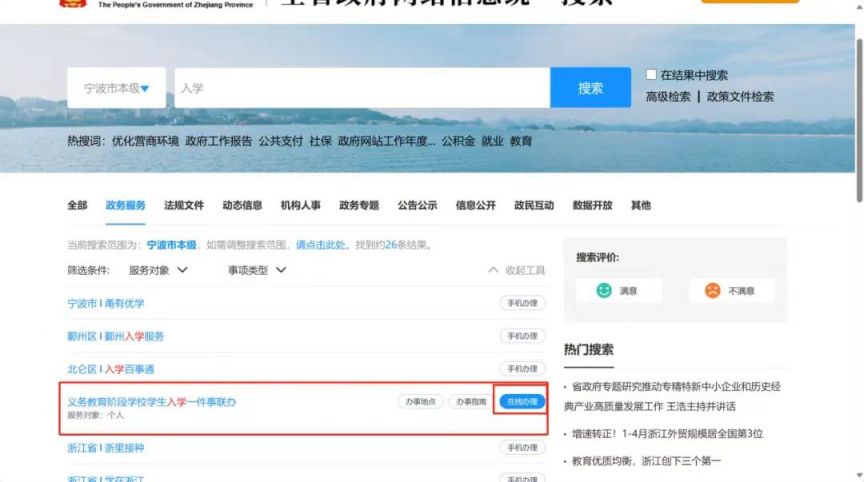Viewport: 864px width, 482px height.
Task: Click 手机办理 for 浙江省 浙里接种
Action: (522, 448)
